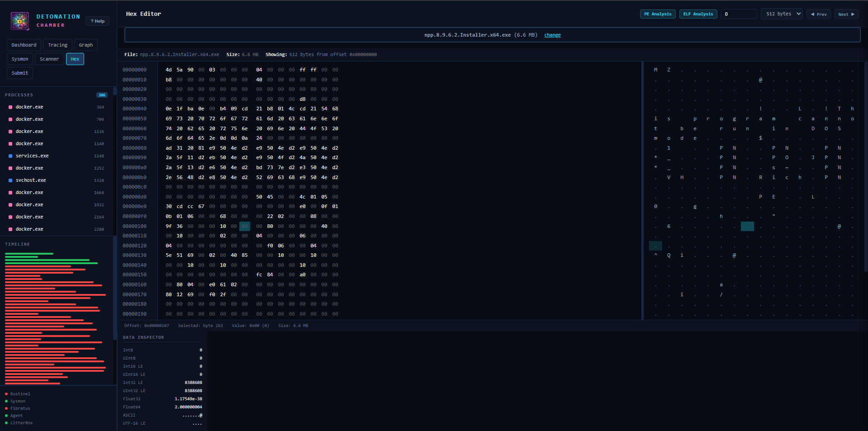Open the 512 bytes size dropdown

pos(782,14)
